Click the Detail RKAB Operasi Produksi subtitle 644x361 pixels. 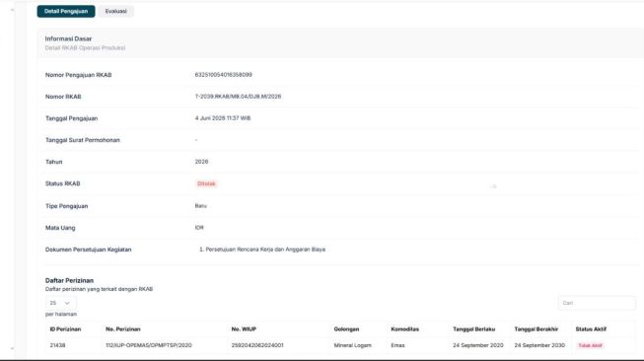tap(85, 48)
